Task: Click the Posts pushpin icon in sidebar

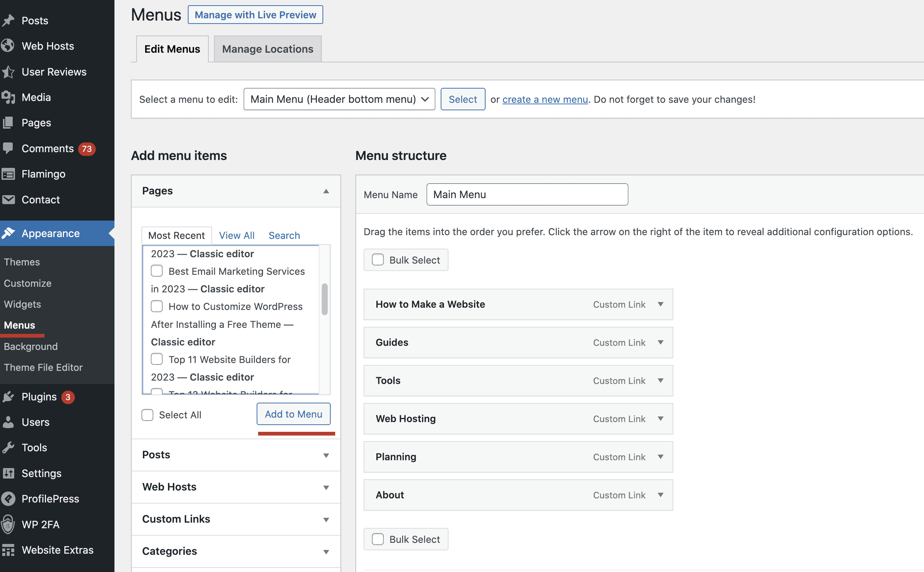Action: point(8,21)
